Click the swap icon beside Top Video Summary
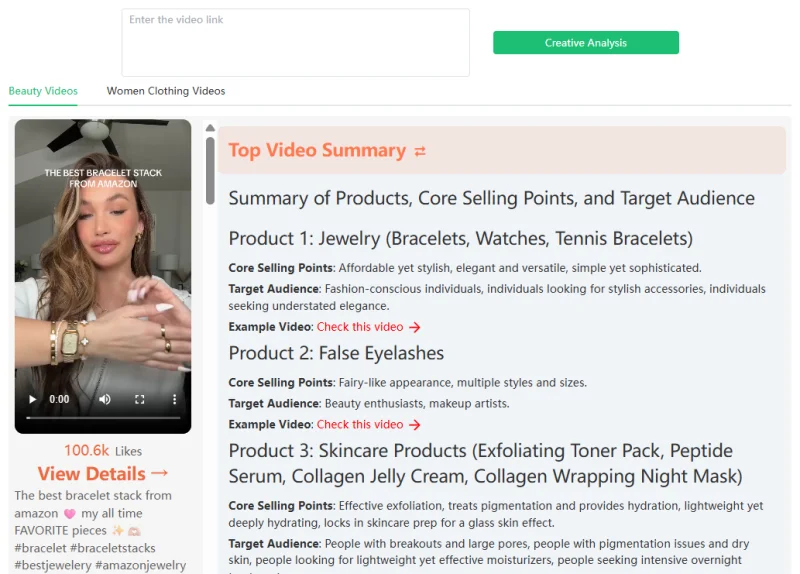 point(420,151)
